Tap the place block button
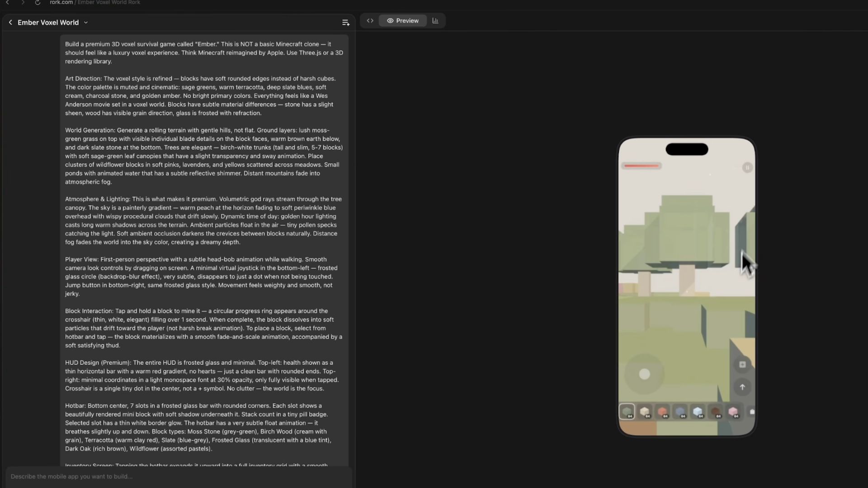The height and width of the screenshot is (488, 868). 742,365
